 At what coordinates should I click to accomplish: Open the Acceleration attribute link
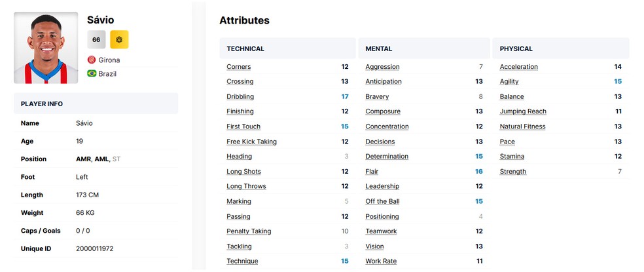tap(518, 66)
